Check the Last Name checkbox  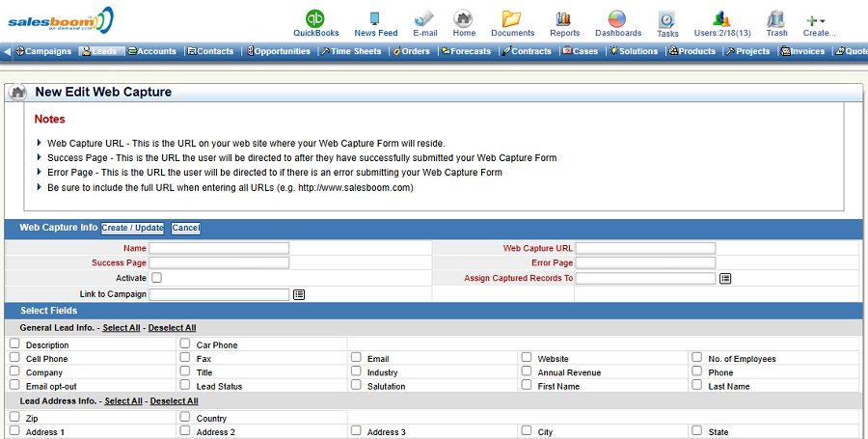(x=697, y=385)
